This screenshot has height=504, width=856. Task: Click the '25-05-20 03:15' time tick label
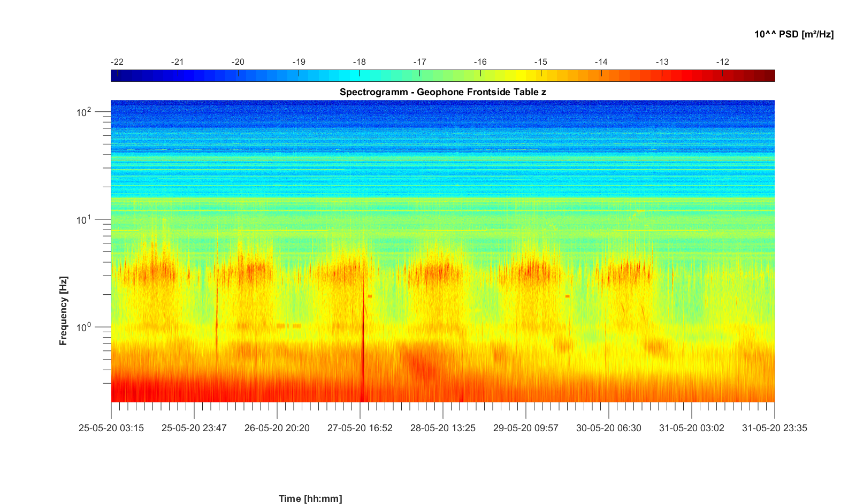[x=111, y=428]
